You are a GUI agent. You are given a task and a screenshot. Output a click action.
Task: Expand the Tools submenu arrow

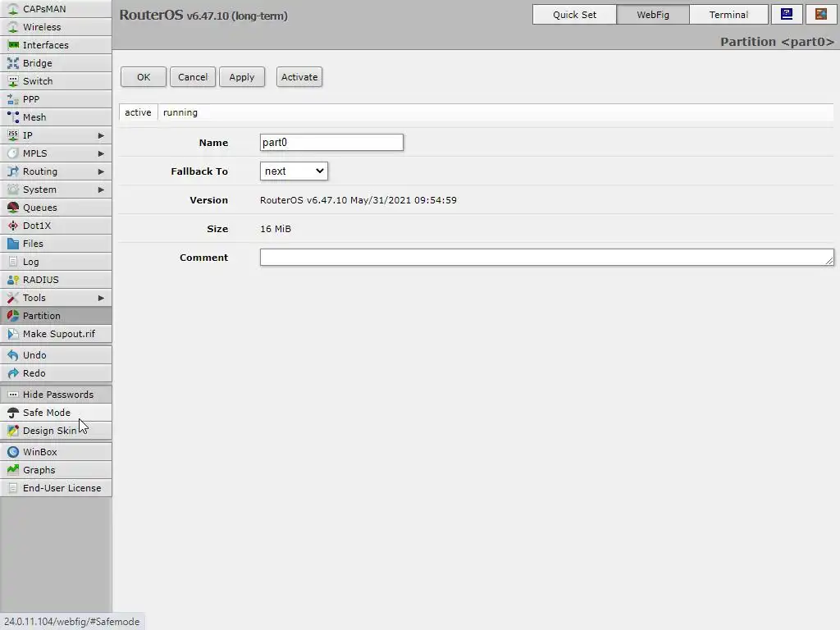tap(101, 298)
